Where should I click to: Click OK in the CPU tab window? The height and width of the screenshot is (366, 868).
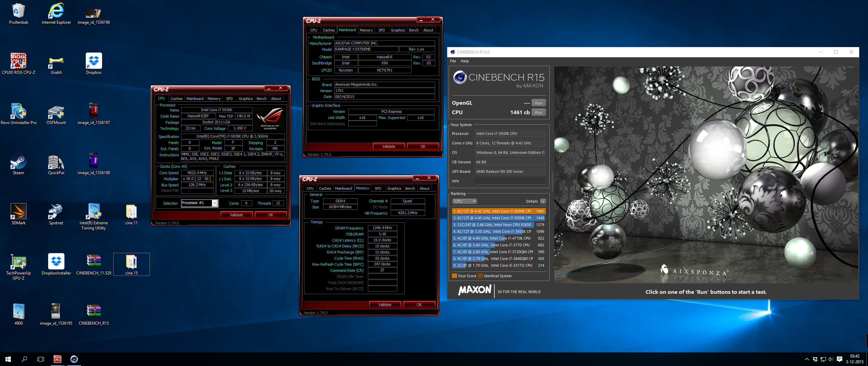point(271,215)
